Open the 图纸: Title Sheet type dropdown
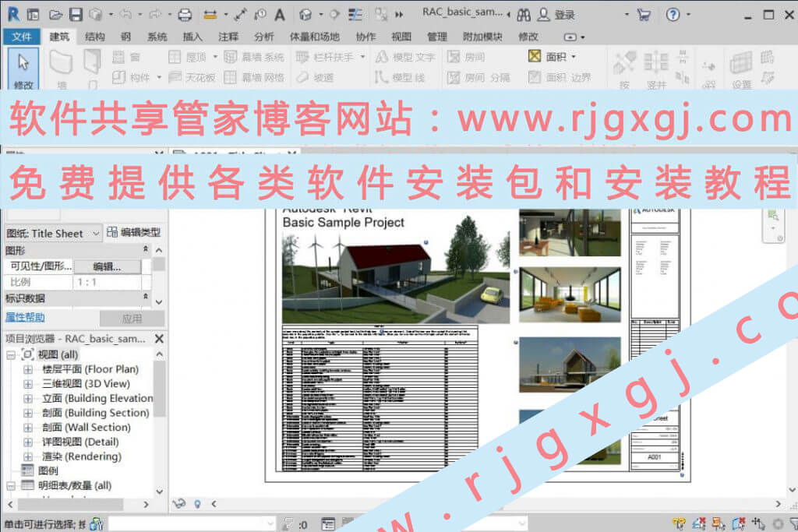The height and width of the screenshot is (532, 798). coord(53,234)
